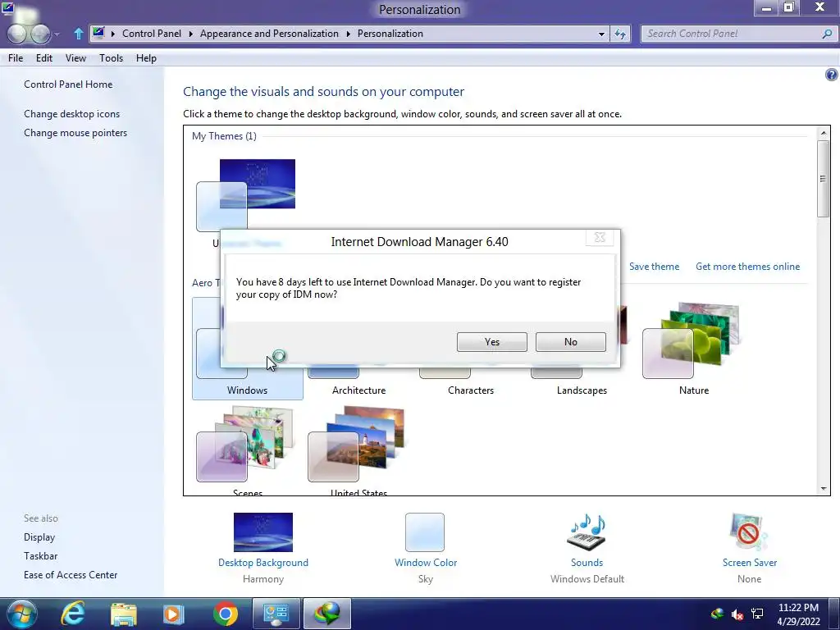Click the Personalization window system icon
This screenshot has width=840, height=630.
click(8, 8)
